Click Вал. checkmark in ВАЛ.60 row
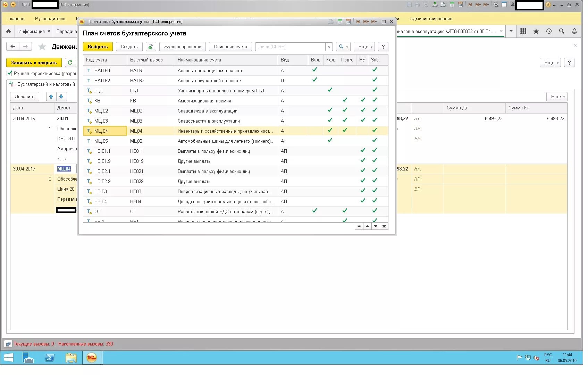Screen dimensions: 588x375 point(314,70)
